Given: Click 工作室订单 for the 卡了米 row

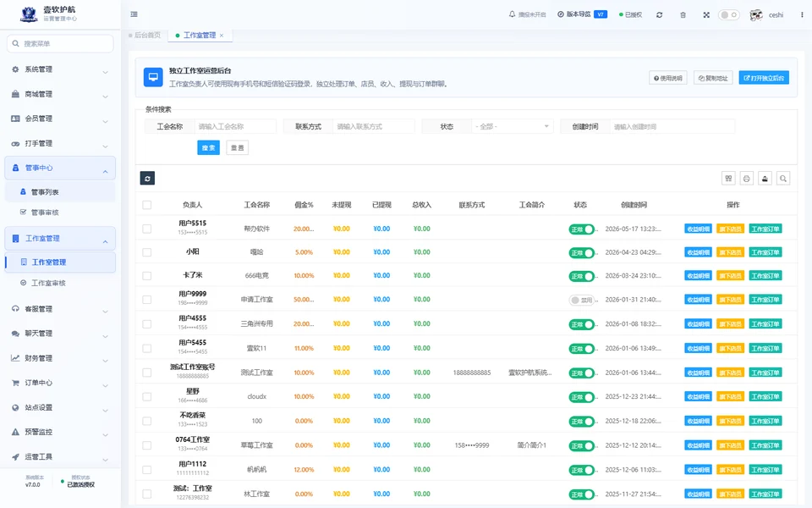Looking at the screenshot, I should 765,276.
